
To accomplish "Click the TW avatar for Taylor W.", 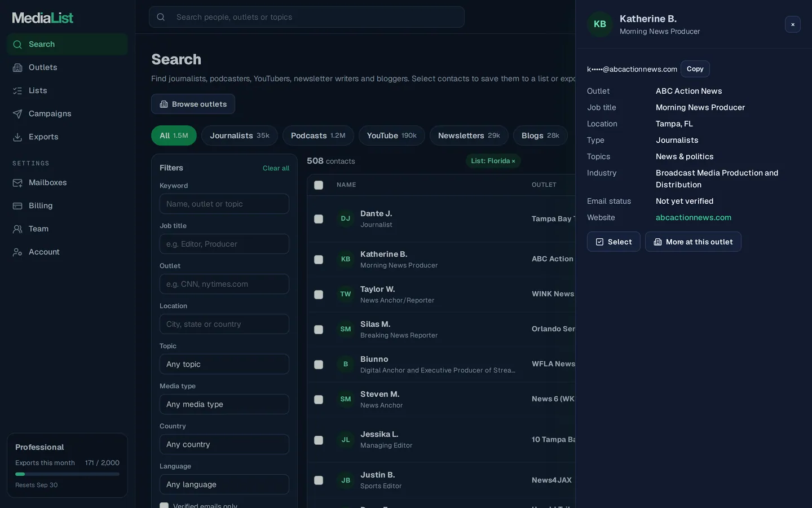I will (x=346, y=294).
